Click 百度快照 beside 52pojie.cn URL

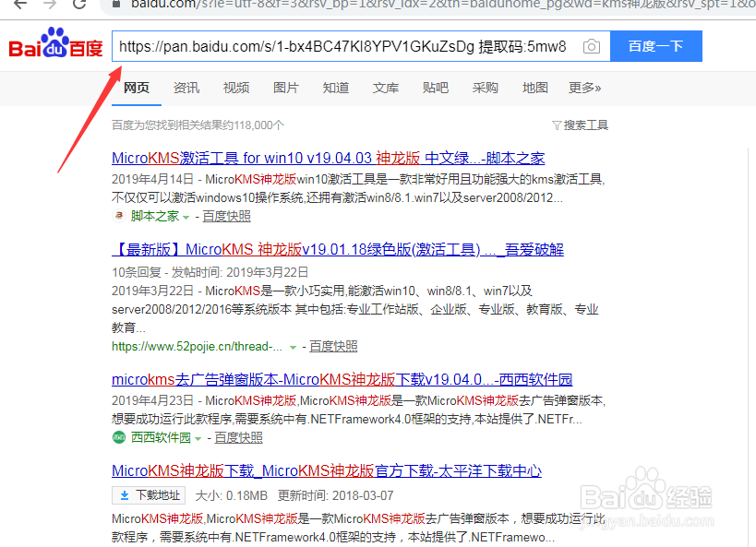(333, 347)
